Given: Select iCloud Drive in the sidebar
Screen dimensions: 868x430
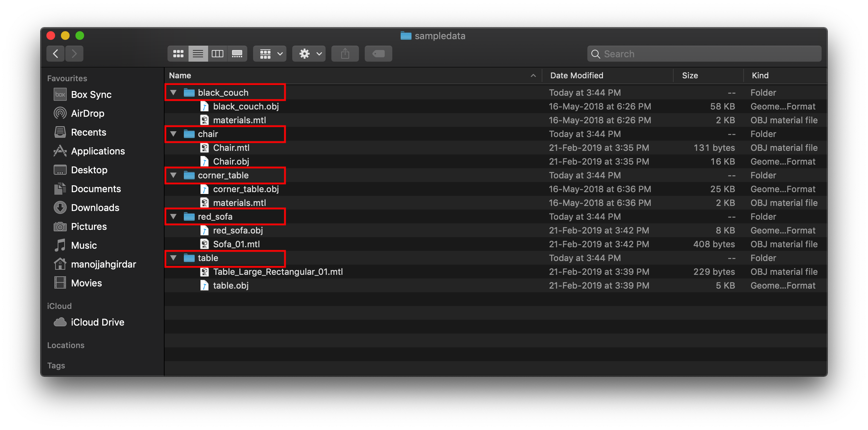Looking at the screenshot, I should pyautogui.click(x=97, y=322).
